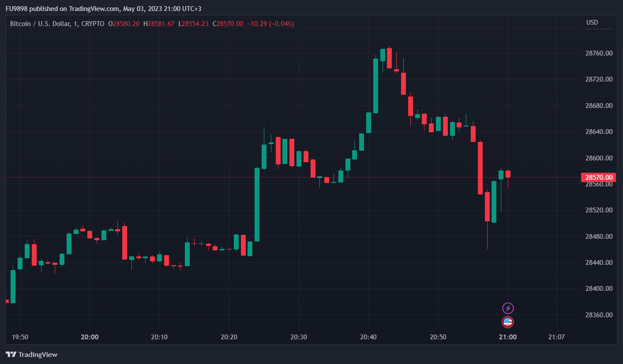Select the 20:00 time axis label

pos(90,337)
